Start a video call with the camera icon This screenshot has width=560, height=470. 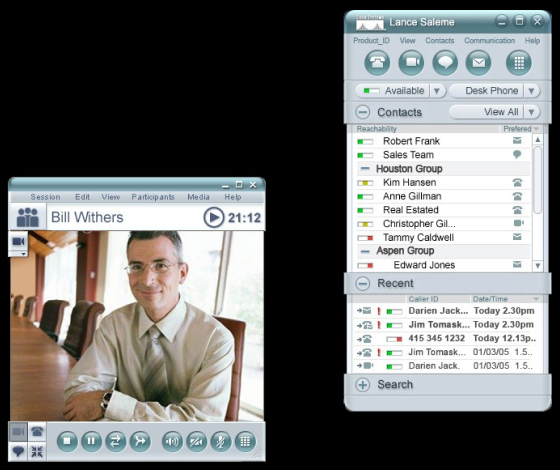click(411, 63)
